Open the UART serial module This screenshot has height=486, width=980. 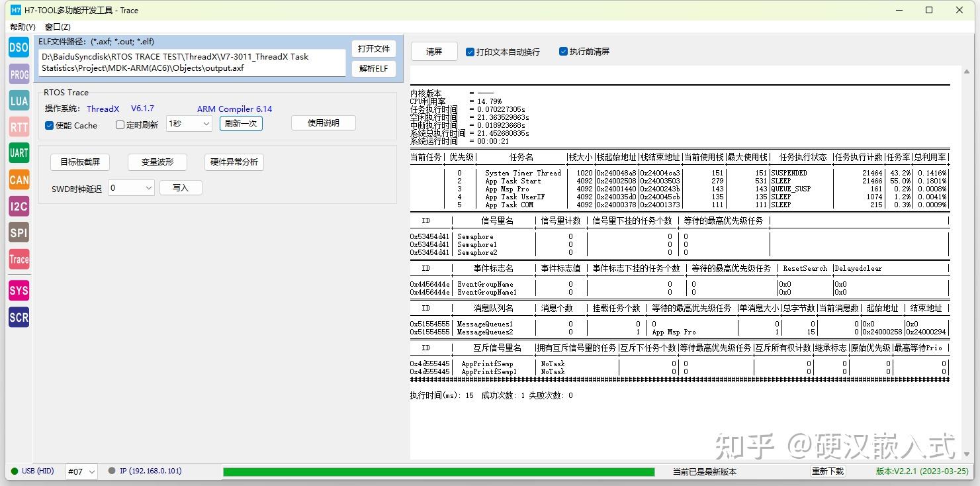19,153
